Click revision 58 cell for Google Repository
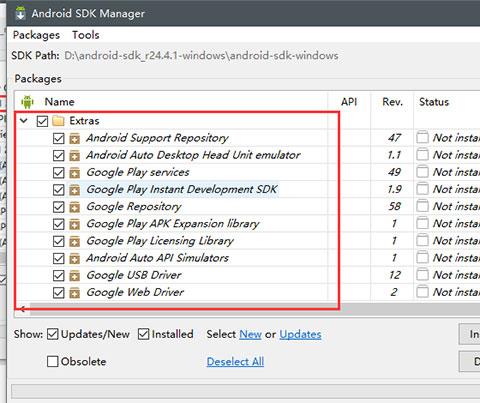 394,206
